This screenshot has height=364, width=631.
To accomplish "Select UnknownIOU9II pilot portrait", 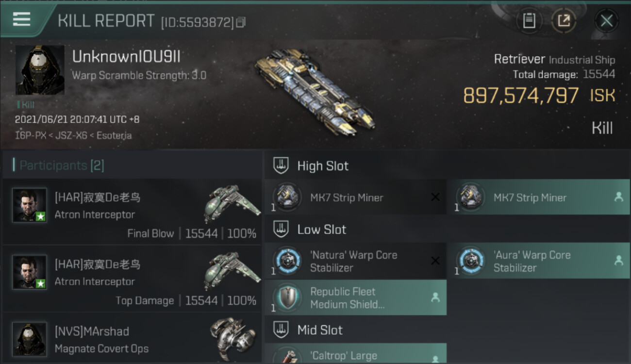I will point(40,70).
